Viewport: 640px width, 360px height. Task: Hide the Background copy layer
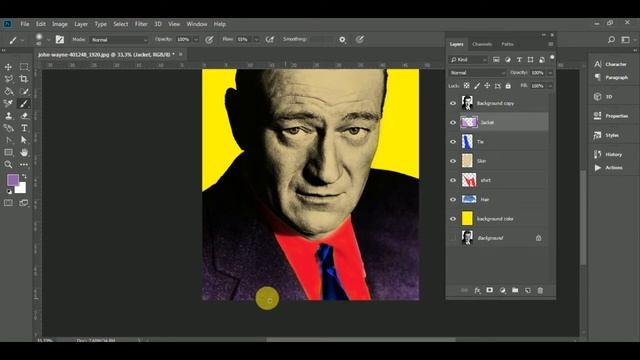tap(453, 103)
